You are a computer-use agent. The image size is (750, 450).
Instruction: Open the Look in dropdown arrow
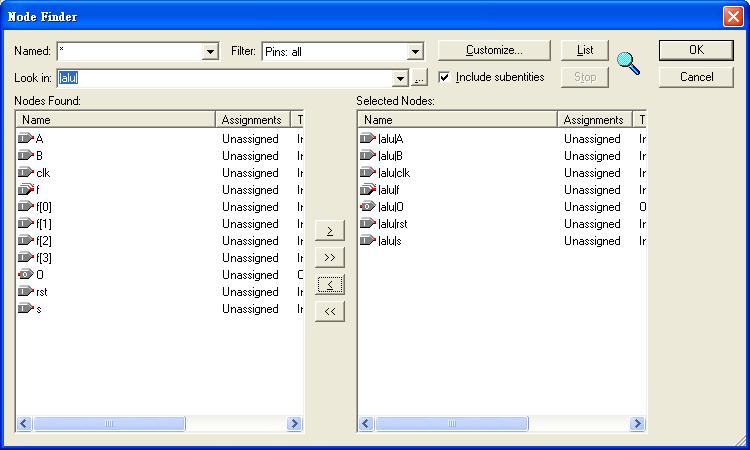point(401,78)
